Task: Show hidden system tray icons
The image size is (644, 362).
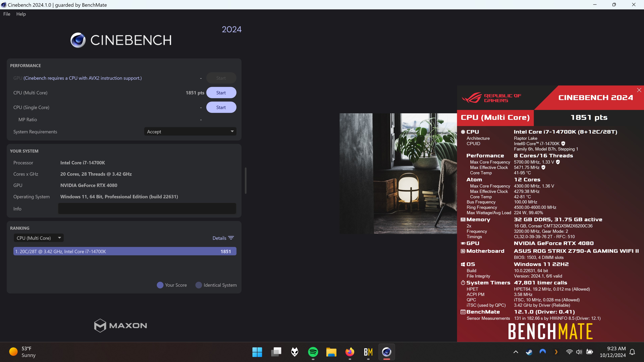Action: pos(516,352)
